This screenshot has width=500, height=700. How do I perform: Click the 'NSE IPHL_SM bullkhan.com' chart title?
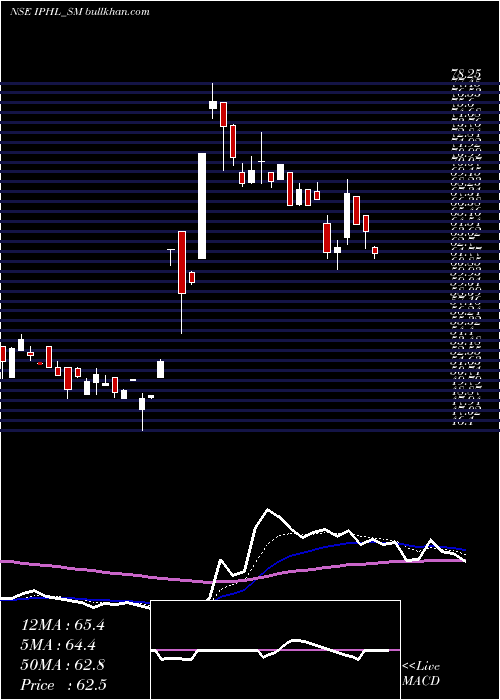(x=79, y=12)
